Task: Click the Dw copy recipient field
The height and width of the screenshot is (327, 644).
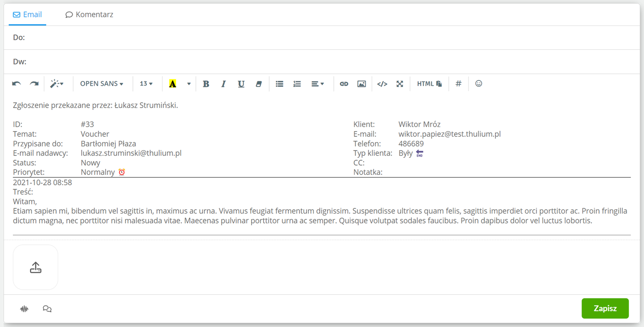Action: tap(322, 61)
